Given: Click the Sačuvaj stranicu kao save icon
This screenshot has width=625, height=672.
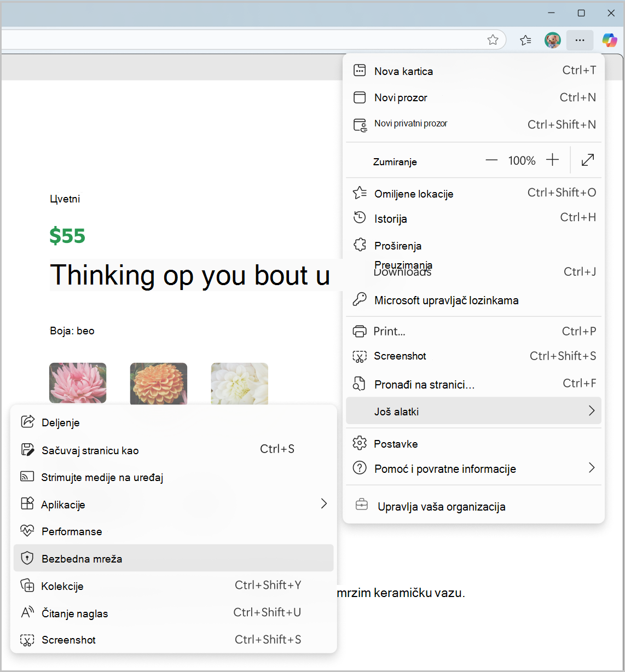Looking at the screenshot, I should [27, 450].
